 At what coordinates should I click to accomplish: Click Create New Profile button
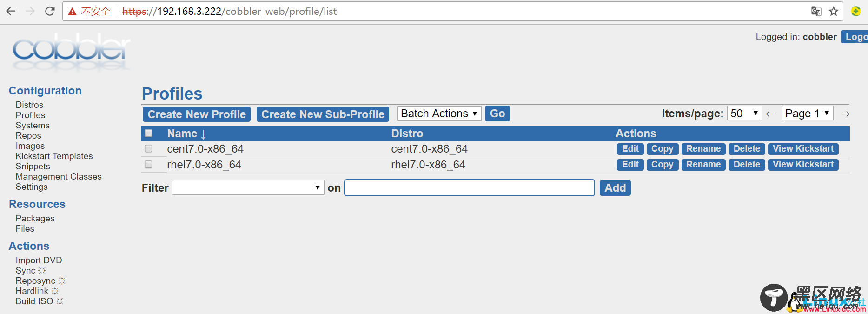click(197, 114)
